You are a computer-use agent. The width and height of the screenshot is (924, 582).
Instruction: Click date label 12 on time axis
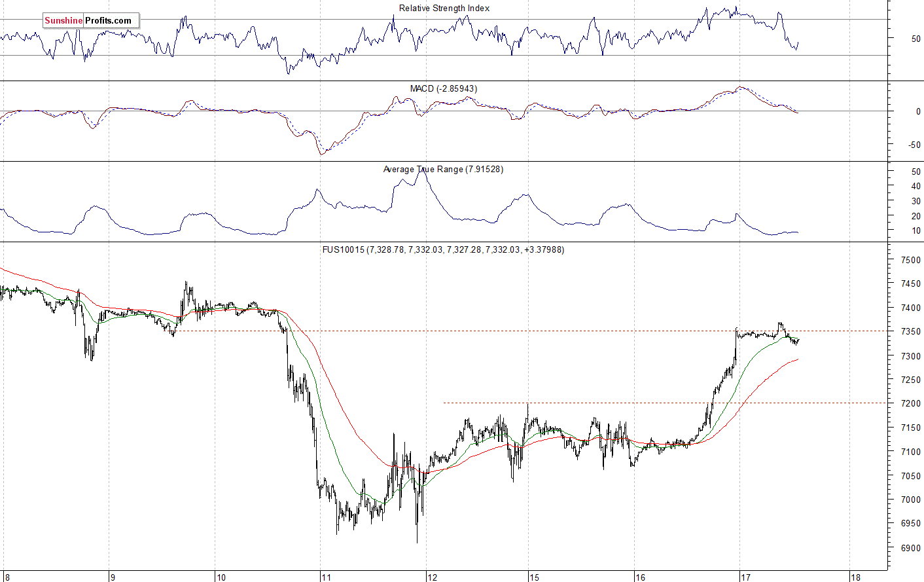[x=432, y=577]
